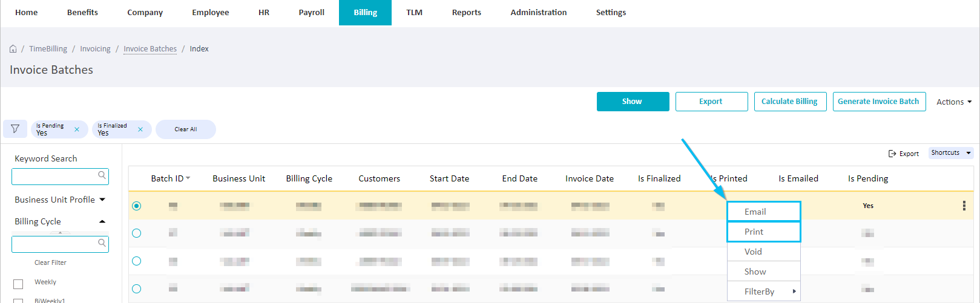Screen dimensions: 980x303
Task: Open the Reports tab
Action: 467,13
